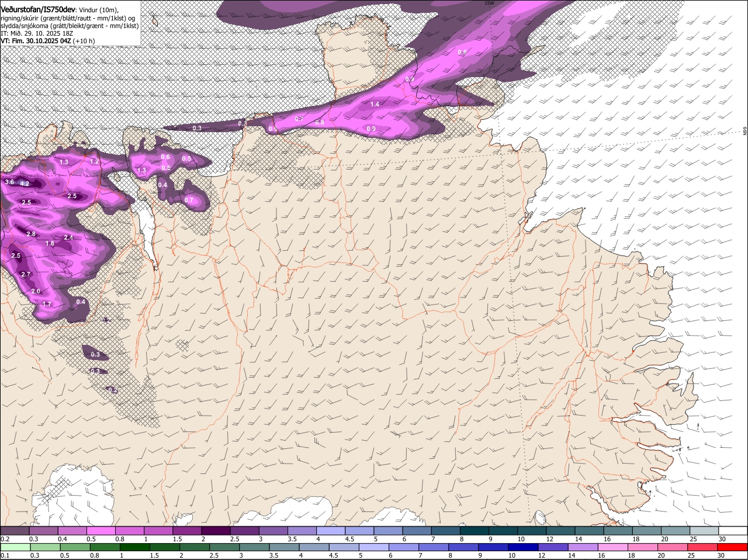Image resolution: width=748 pixels, height=560 pixels.
Task: Select upper snow scale swatch starting at 0.8
Action: pos(130,530)
